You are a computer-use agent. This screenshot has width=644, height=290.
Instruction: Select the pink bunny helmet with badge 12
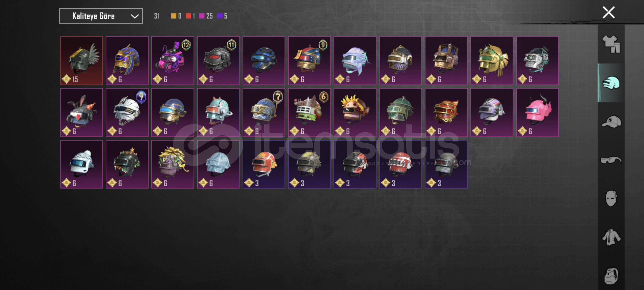click(x=173, y=61)
